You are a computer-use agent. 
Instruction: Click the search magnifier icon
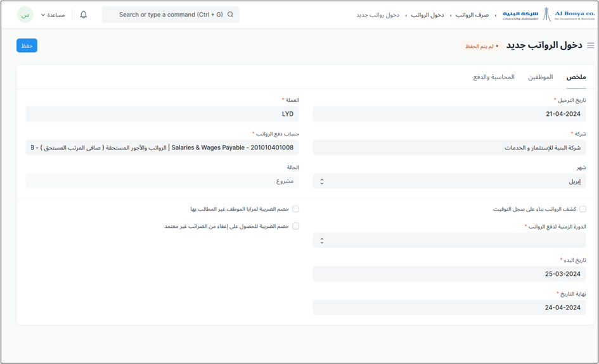click(x=230, y=15)
